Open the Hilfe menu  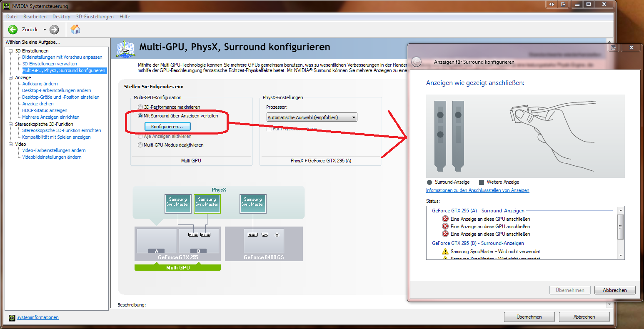tap(125, 17)
